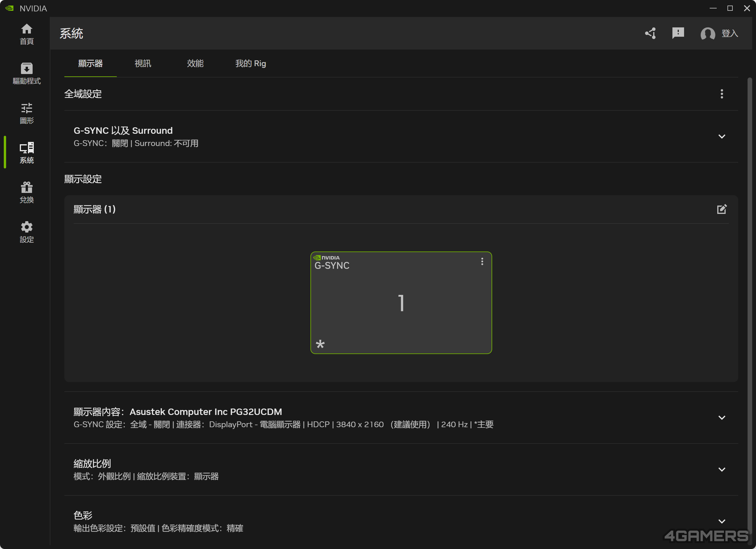The width and height of the screenshot is (756, 549).
Task: Open the 首頁 home sidebar icon
Action: (27, 34)
